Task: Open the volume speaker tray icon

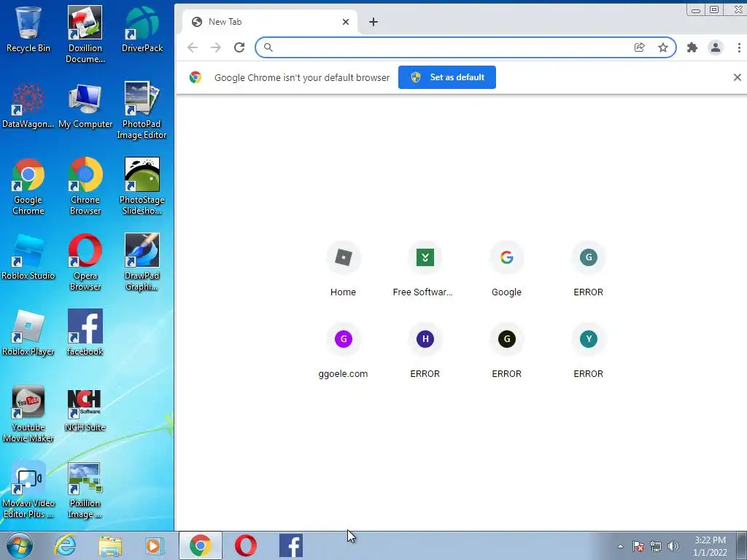Action: point(673,546)
